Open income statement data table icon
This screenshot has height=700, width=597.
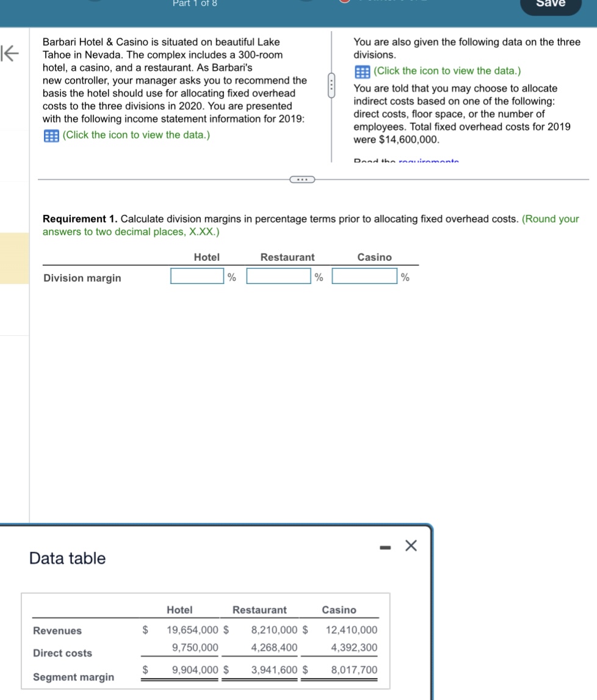point(51,136)
